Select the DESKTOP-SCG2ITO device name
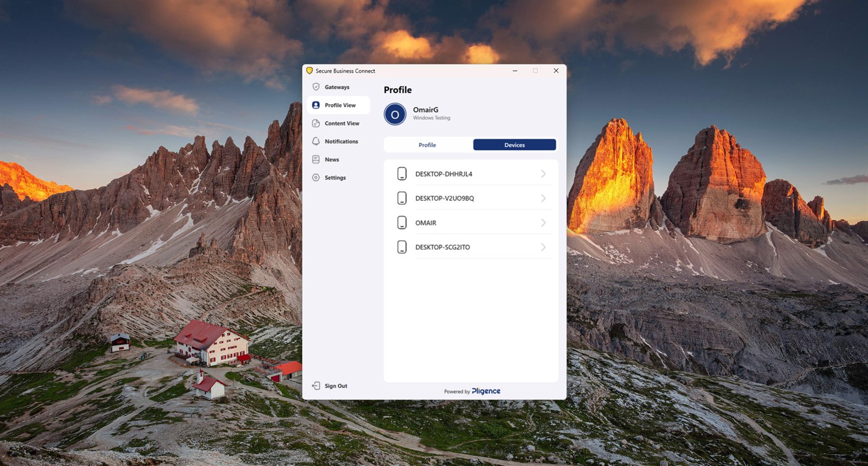 pyautogui.click(x=442, y=247)
